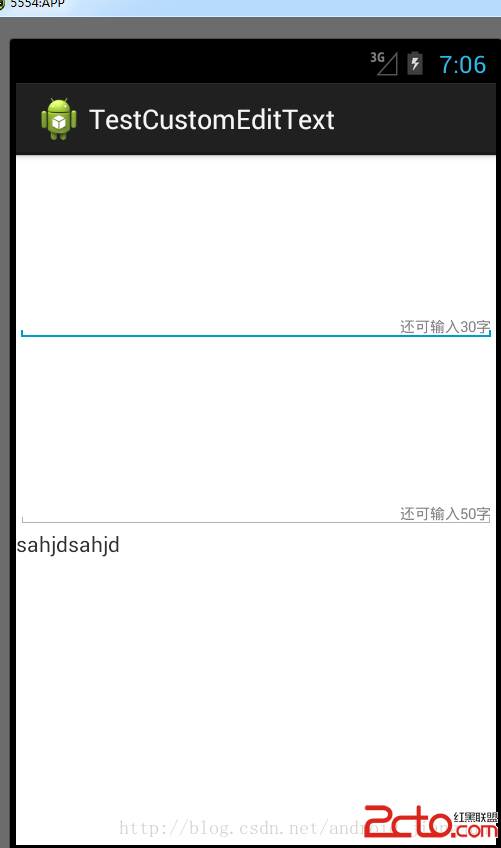Tap the sahjdsahjd text label
Image resolution: width=501 pixels, height=848 pixels.
point(68,545)
